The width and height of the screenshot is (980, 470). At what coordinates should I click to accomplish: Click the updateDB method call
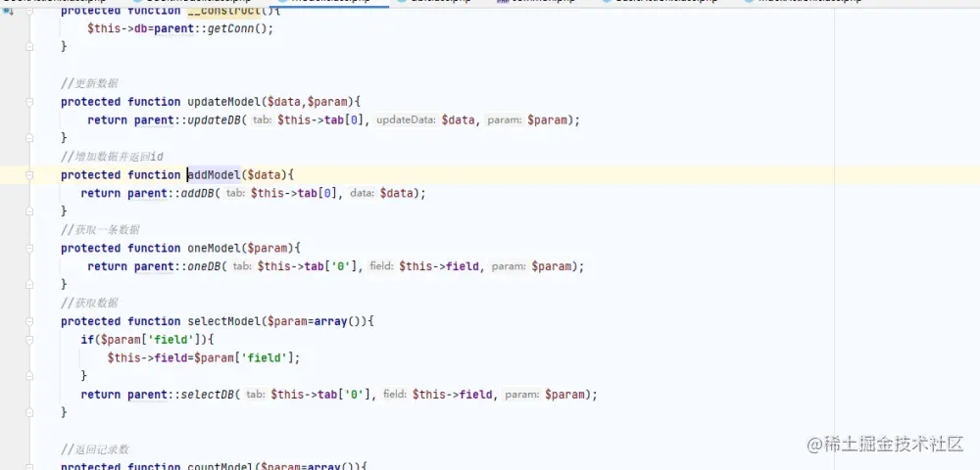tap(215, 119)
